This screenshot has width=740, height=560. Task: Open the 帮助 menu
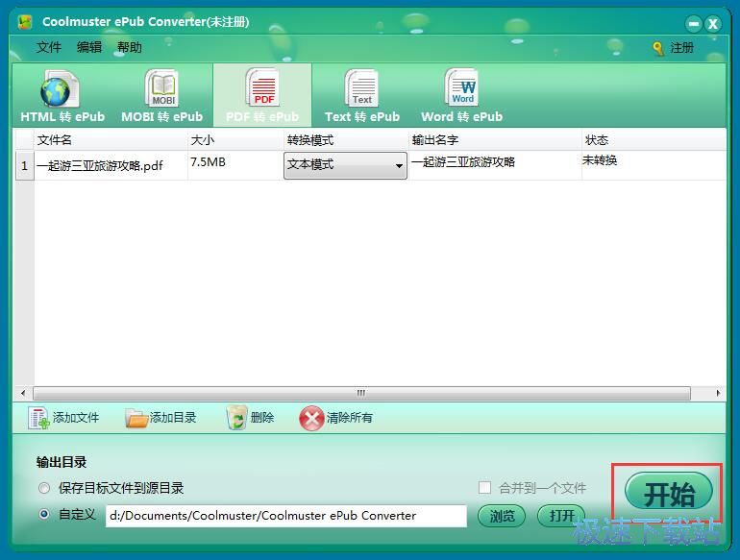[x=130, y=47]
